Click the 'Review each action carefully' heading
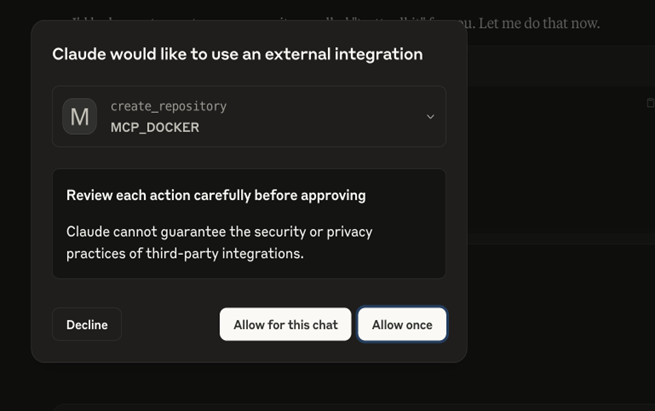Screen dimensions: 655x411 pyautogui.click(x=216, y=195)
